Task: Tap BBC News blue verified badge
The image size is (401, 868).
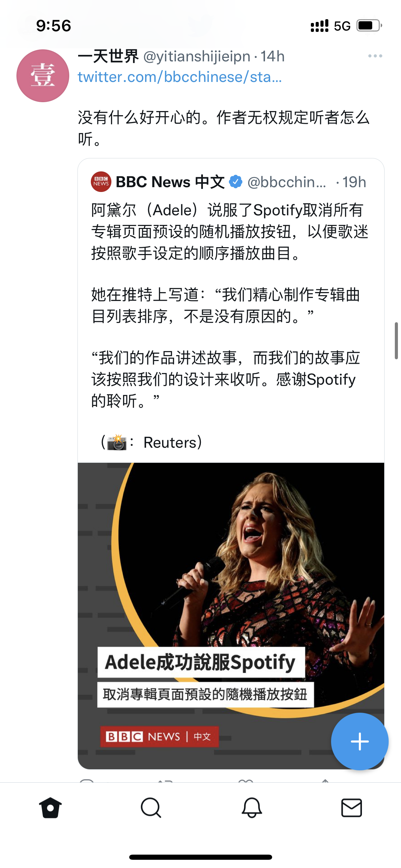Action: click(236, 182)
